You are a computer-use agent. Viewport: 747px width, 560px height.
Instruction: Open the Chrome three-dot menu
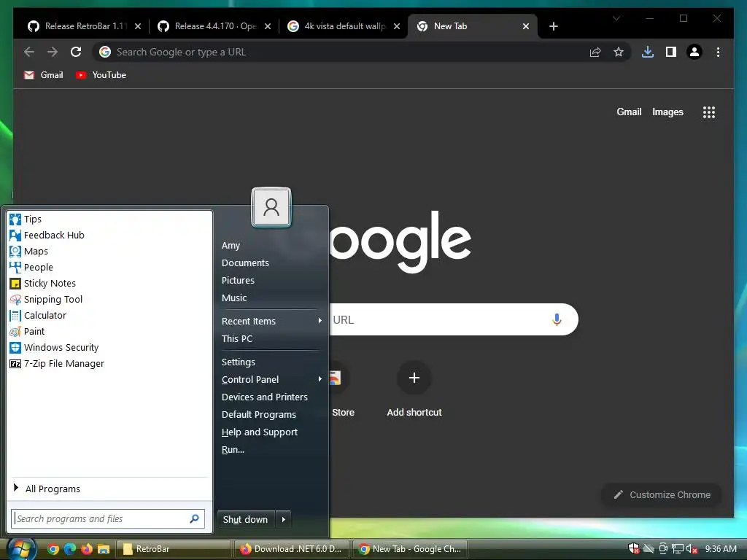point(718,52)
